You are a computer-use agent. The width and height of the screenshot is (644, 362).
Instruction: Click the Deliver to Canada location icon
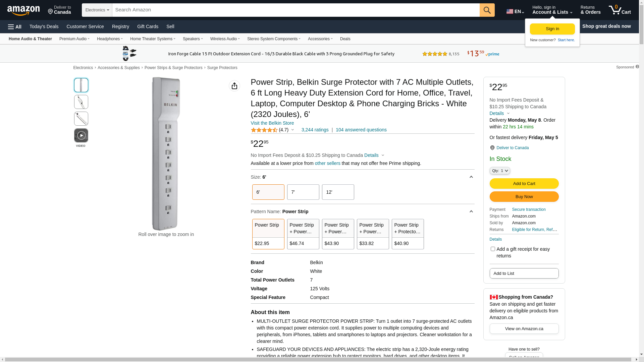click(492, 148)
